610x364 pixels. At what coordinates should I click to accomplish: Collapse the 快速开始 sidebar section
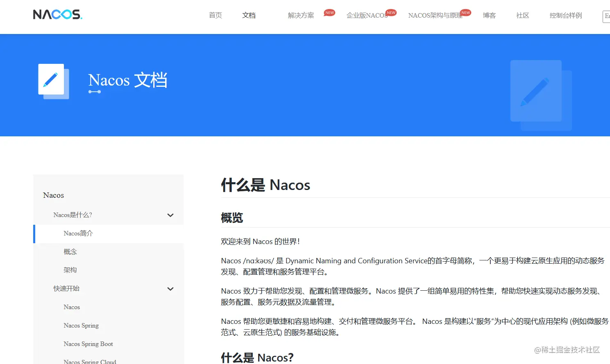170,289
